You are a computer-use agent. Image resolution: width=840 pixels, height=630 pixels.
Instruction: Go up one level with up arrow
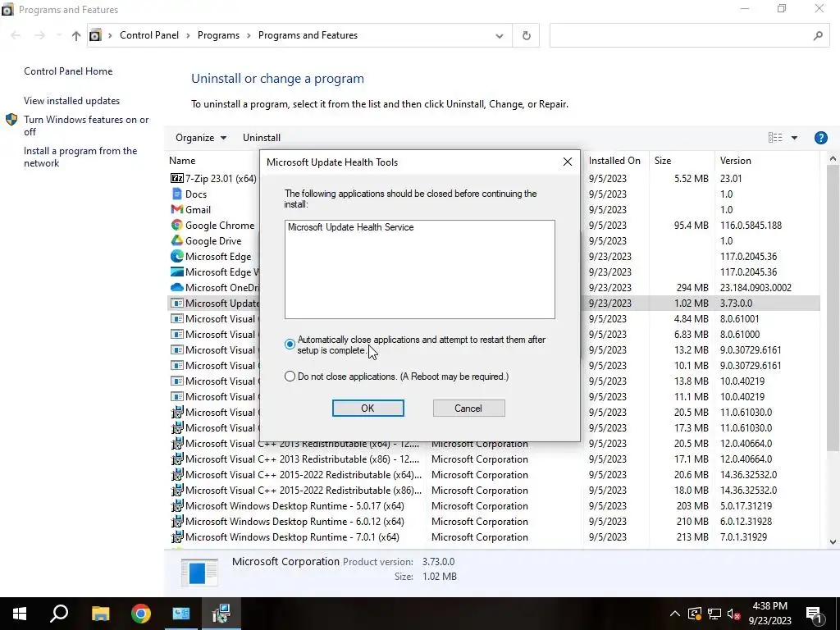[x=76, y=35]
